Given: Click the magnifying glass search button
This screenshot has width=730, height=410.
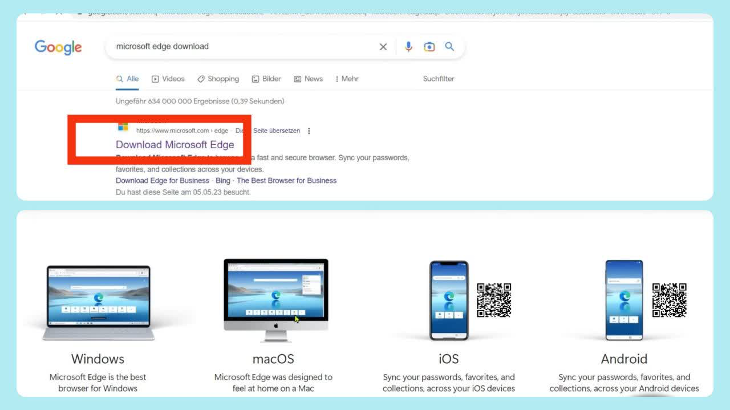Looking at the screenshot, I should 449,47.
